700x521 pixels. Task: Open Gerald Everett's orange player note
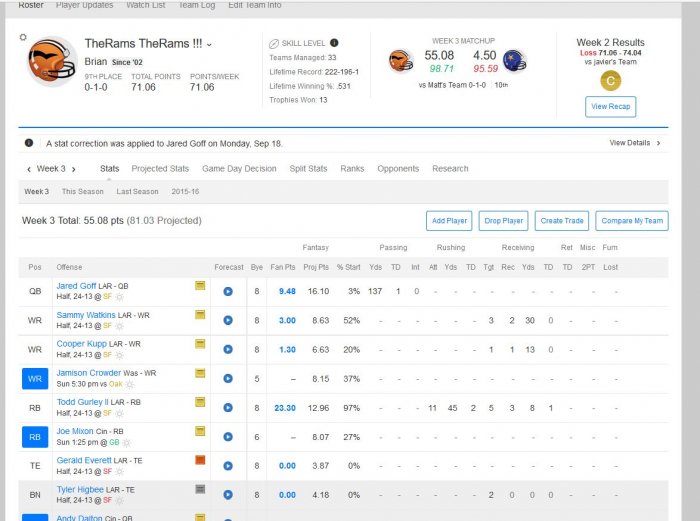point(200,460)
